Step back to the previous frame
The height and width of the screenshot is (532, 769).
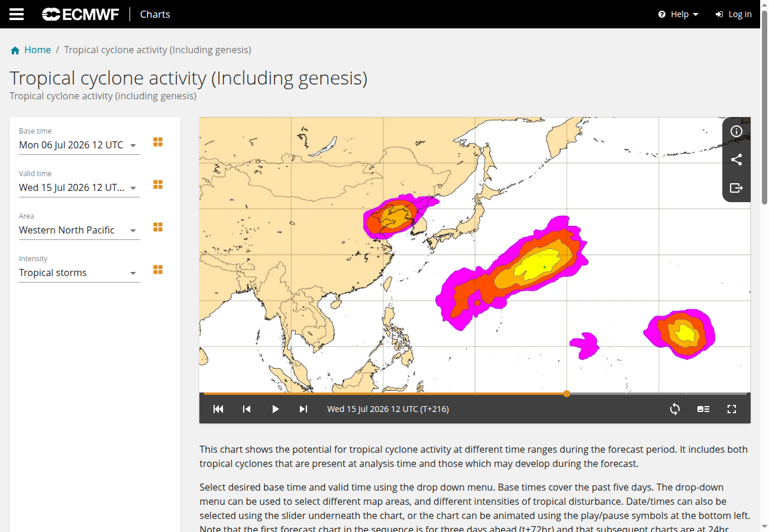[x=247, y=409]
